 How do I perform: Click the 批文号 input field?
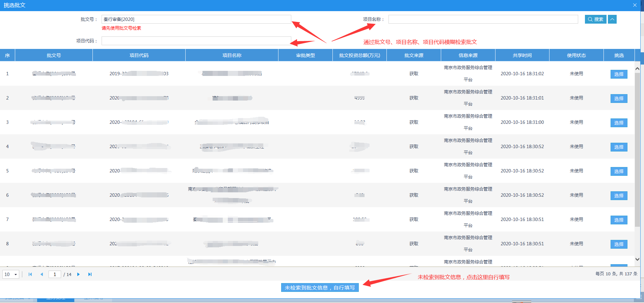click(196, 19)
